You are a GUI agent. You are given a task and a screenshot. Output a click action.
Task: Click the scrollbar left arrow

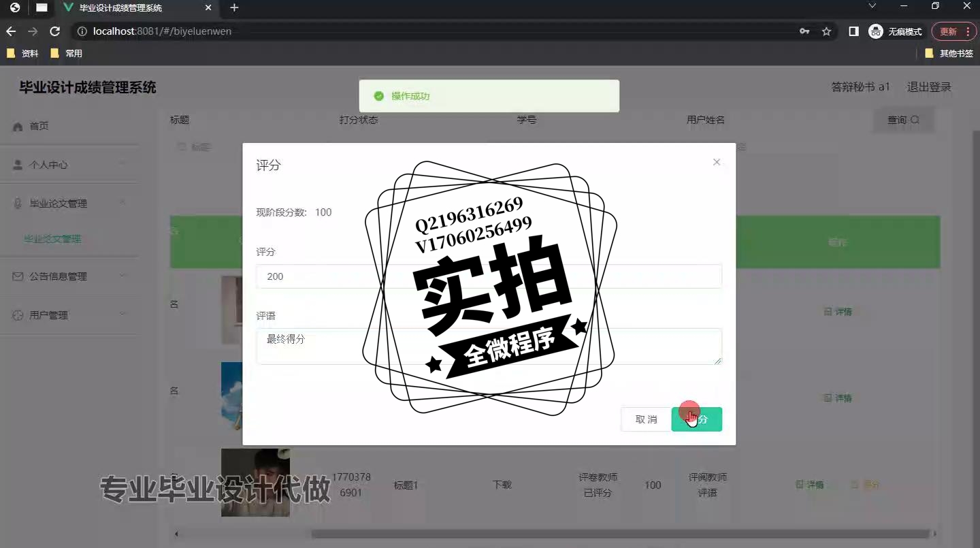[176, 534]
